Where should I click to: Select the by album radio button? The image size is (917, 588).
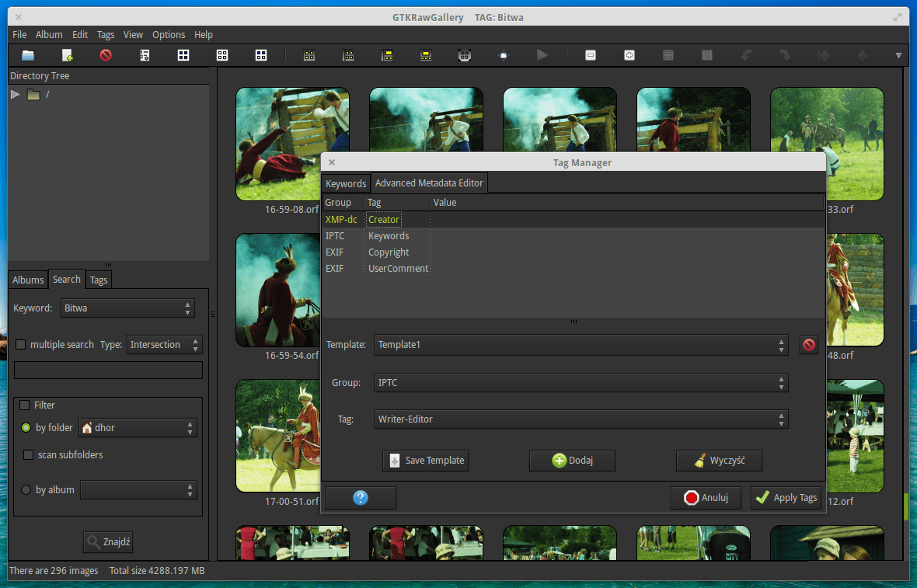[26, 490]
